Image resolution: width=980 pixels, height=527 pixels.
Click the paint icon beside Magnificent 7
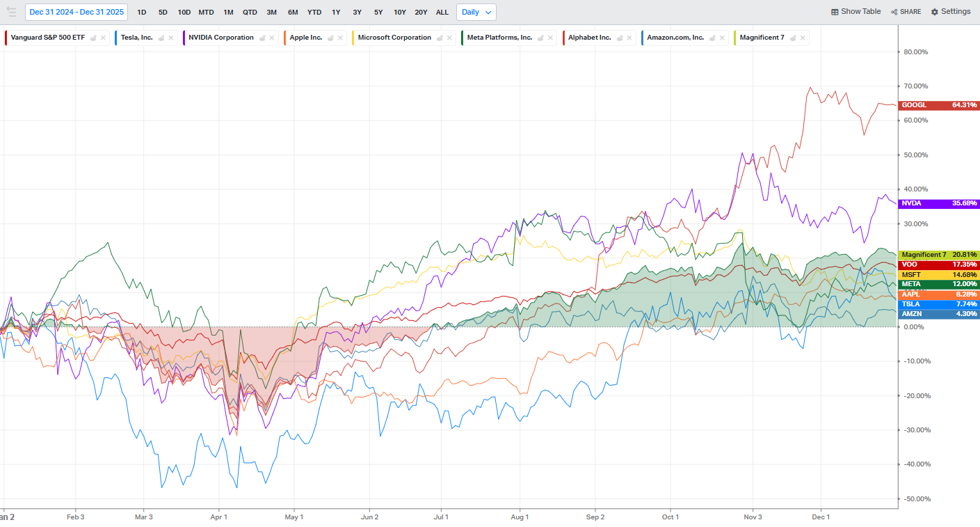[794, 38]
